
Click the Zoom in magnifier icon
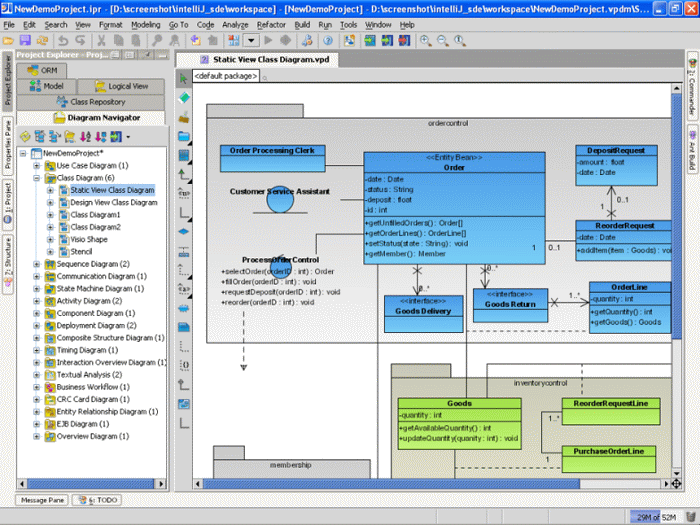[425, 41]
